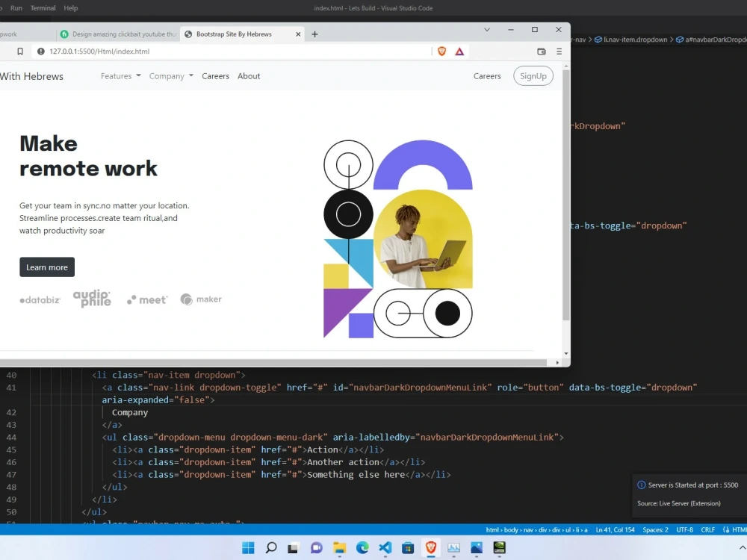Click 'Another action' text in code
Screen dimensions: 747x560
(x=343, y=462)
